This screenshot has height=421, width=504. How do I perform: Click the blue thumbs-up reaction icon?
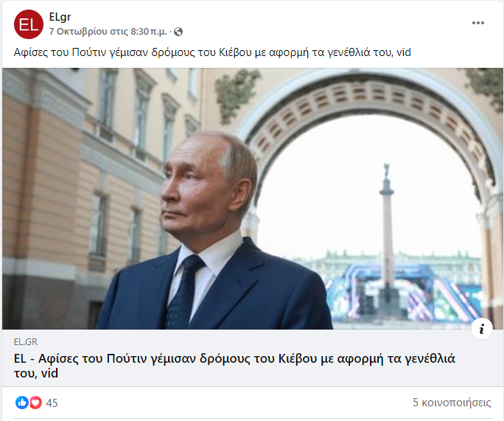(22, 403)
